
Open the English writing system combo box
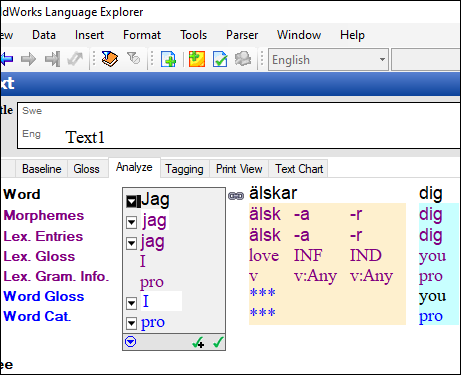(x=328, y=60)
